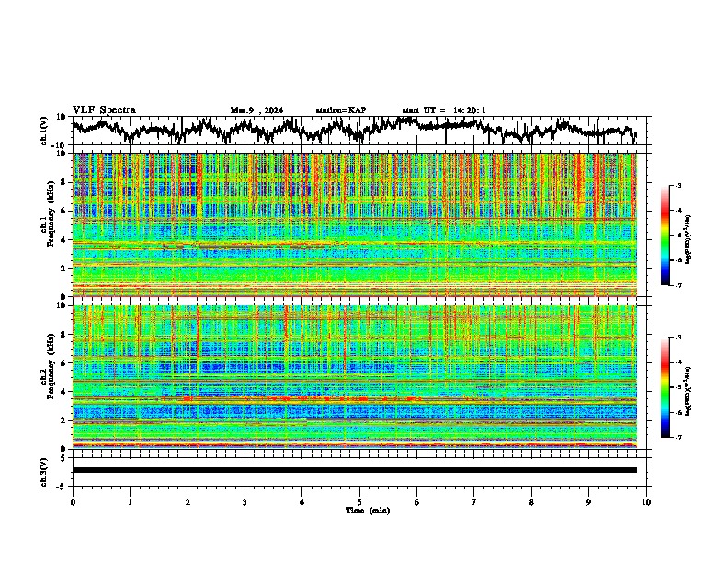Click the black bar in ch.3 panel
Image resolution: width=728 pixels, height=563 pixels.
pos(355,470)
